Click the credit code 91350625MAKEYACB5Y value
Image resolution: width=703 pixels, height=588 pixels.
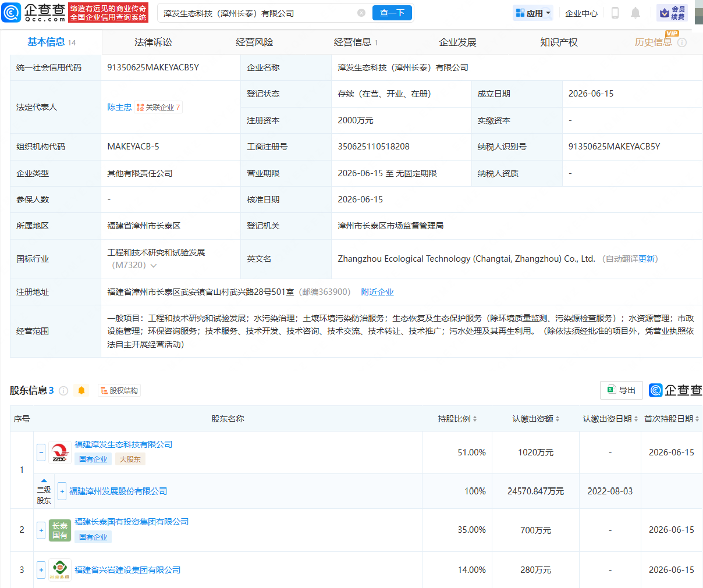coord(153,67)
